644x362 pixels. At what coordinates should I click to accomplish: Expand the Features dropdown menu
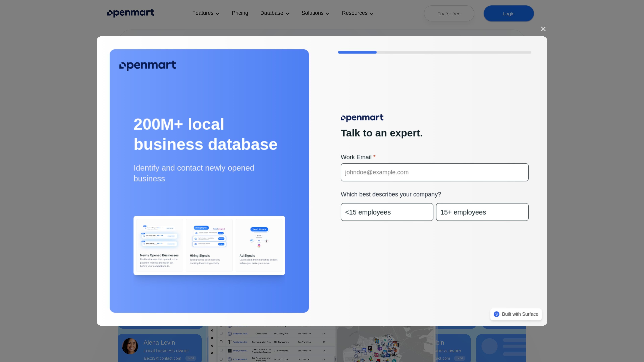tap(206, 13)
